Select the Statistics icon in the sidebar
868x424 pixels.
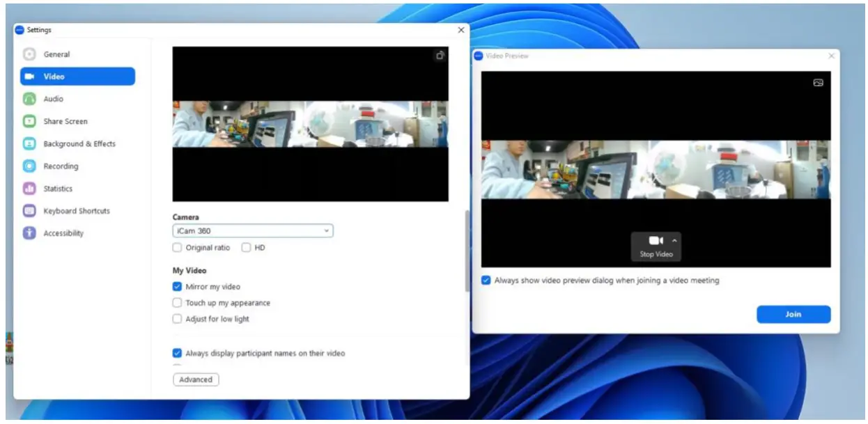(x=31, y=188)
